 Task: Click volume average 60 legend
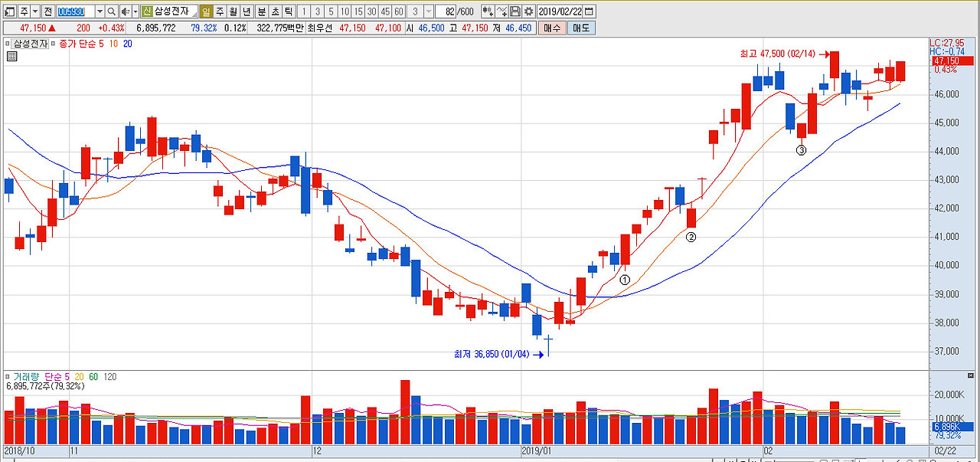[x=93, y=377]
